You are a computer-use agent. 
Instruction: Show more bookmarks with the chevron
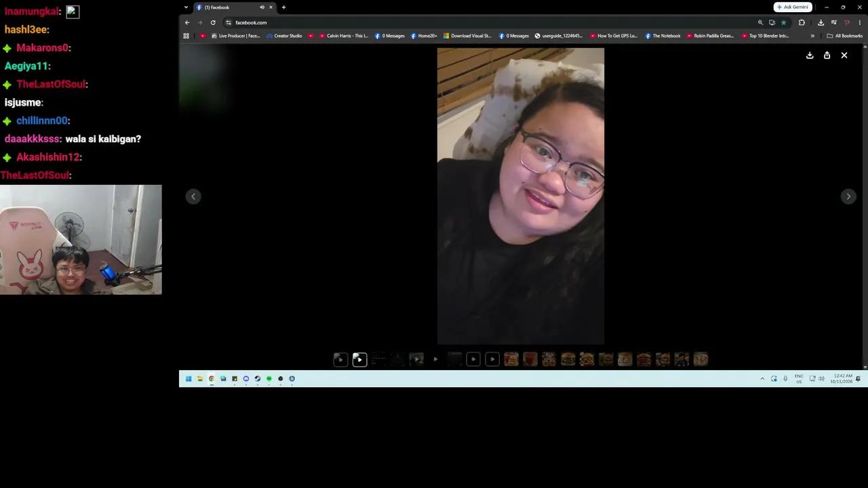point(812,36)
